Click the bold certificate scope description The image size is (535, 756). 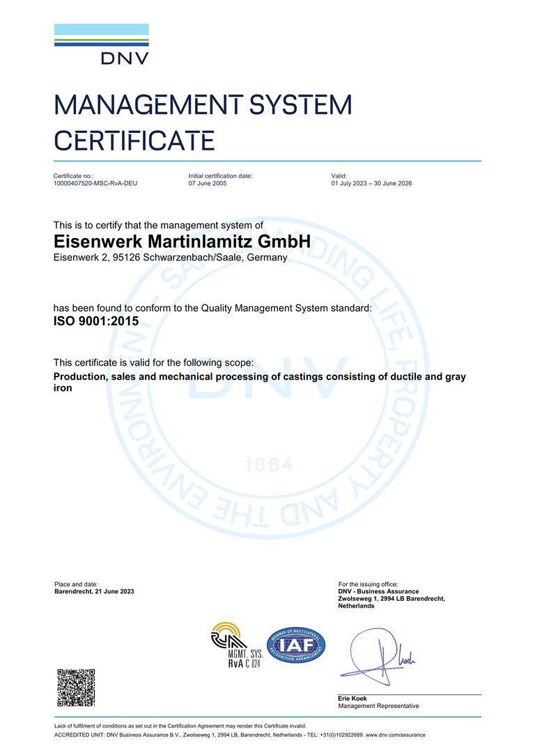[259, 382]
